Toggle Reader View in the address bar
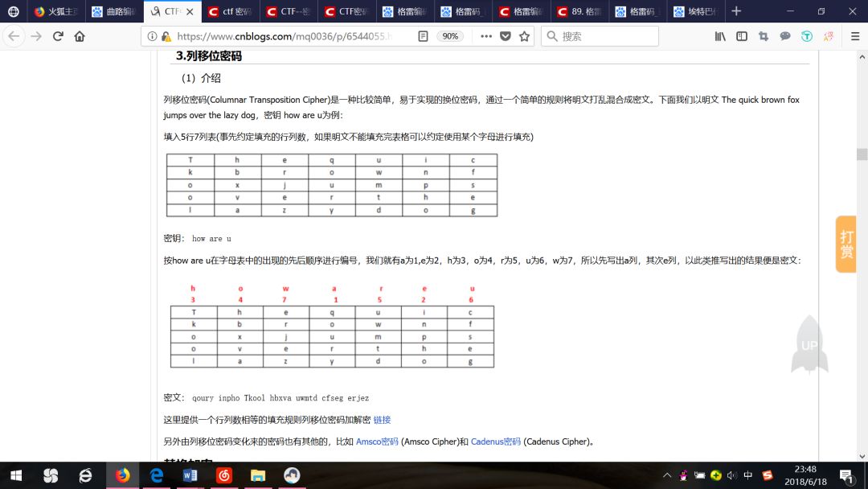This screenshot has height=489, width=868. [x=424, y=36]
